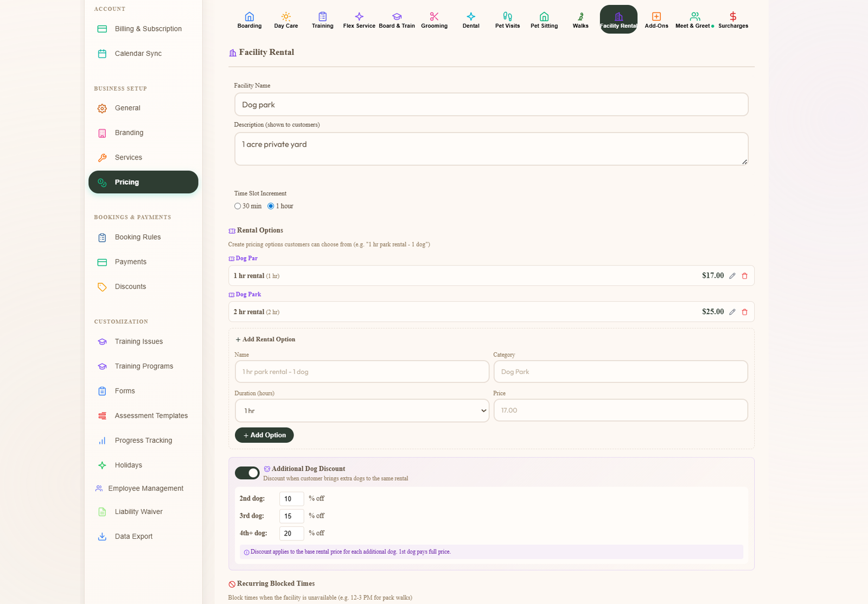Edit the 2nd dog discount percent
The image size is (868, 604).
(x=291, y=499)
